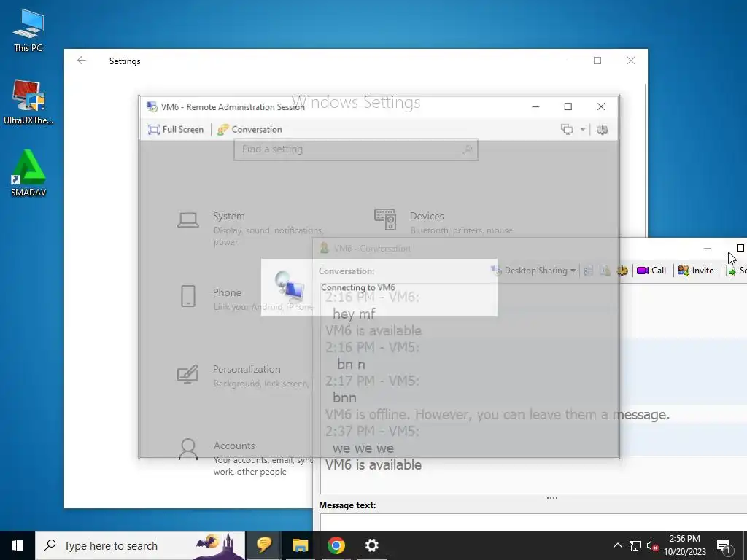
Task: Select the UltraUXThe... desktop shortcut
Action: click(x=28, y=102)
